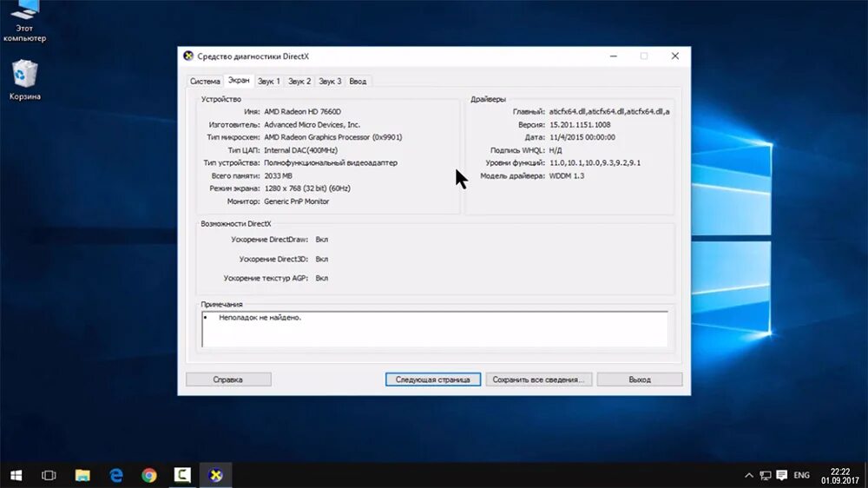
Task: Click the driver date 11/4/2015
Action: [x=582, y=137]
